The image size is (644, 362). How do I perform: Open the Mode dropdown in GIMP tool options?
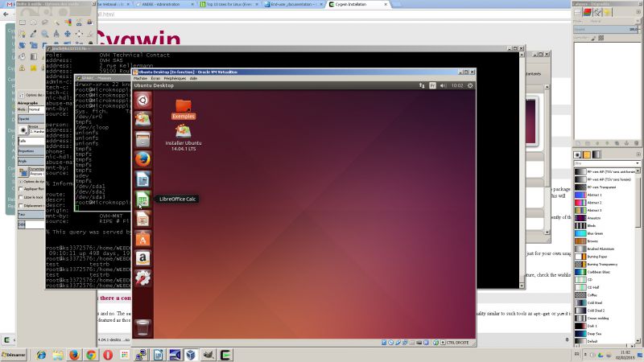click(x=36, y=109)
